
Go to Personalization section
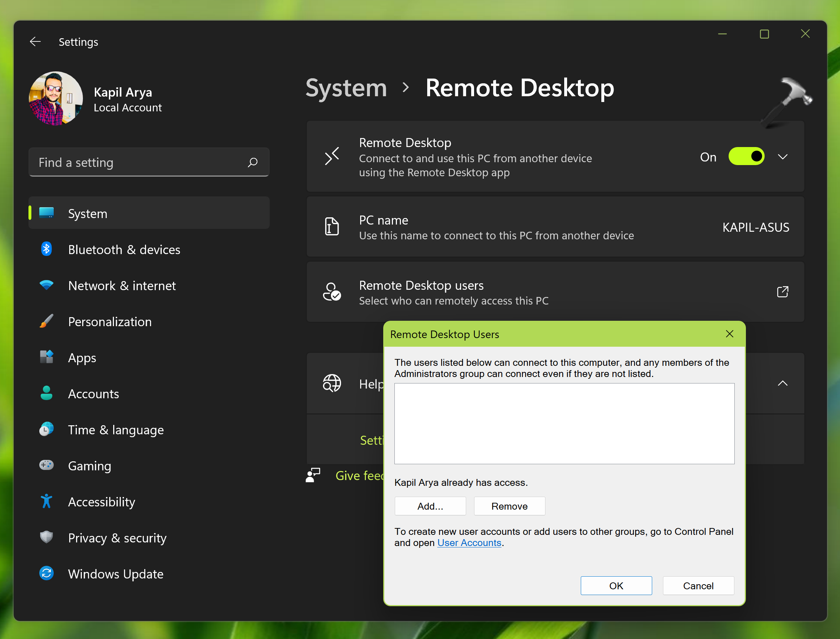point(110,322)
